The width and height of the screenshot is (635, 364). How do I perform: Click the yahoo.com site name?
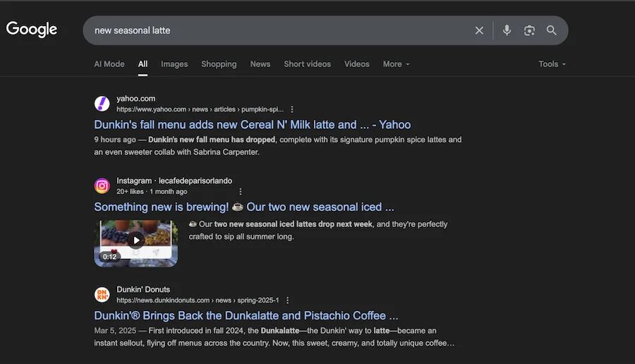point(135,98)
